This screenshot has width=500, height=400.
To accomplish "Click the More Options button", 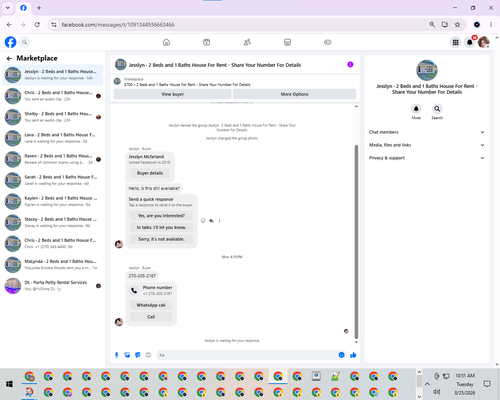I will (x=294, y=94).
